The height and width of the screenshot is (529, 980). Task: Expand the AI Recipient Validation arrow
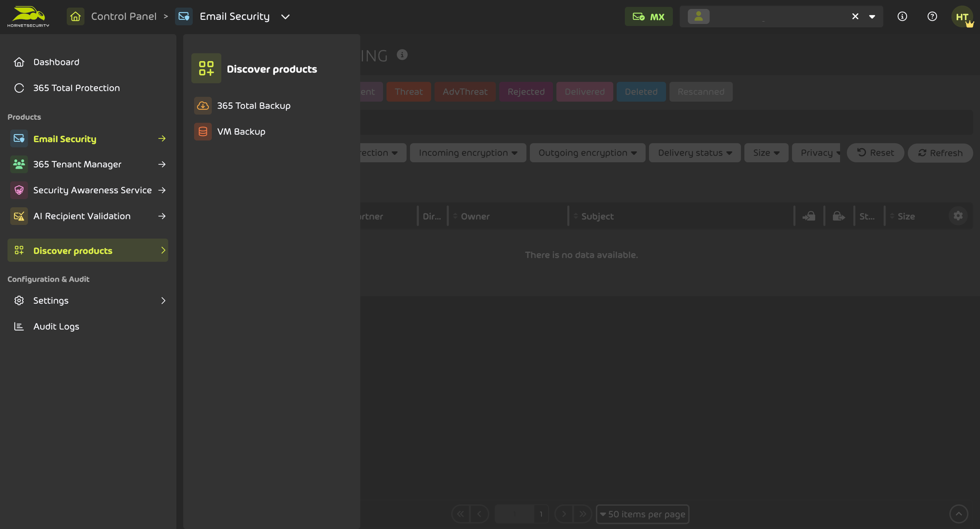[x=162, y=216]
